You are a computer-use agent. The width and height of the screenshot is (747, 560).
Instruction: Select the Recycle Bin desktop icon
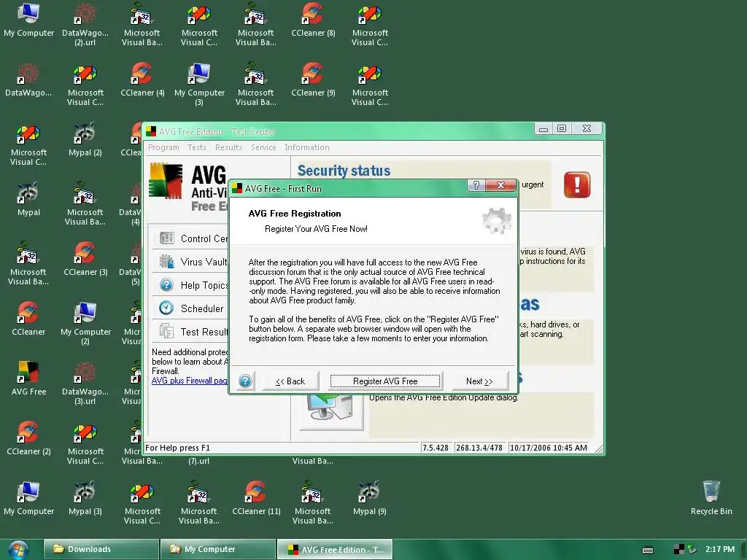(x=711, y=498)
